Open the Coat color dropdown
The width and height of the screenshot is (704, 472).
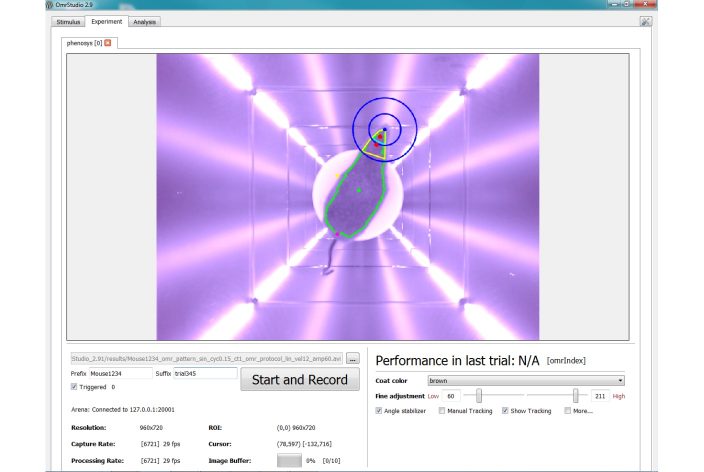point(526,380)
